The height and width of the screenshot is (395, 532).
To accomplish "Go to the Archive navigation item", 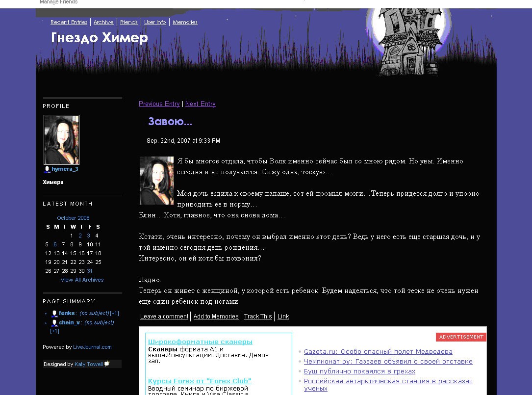I will [103, 22].
